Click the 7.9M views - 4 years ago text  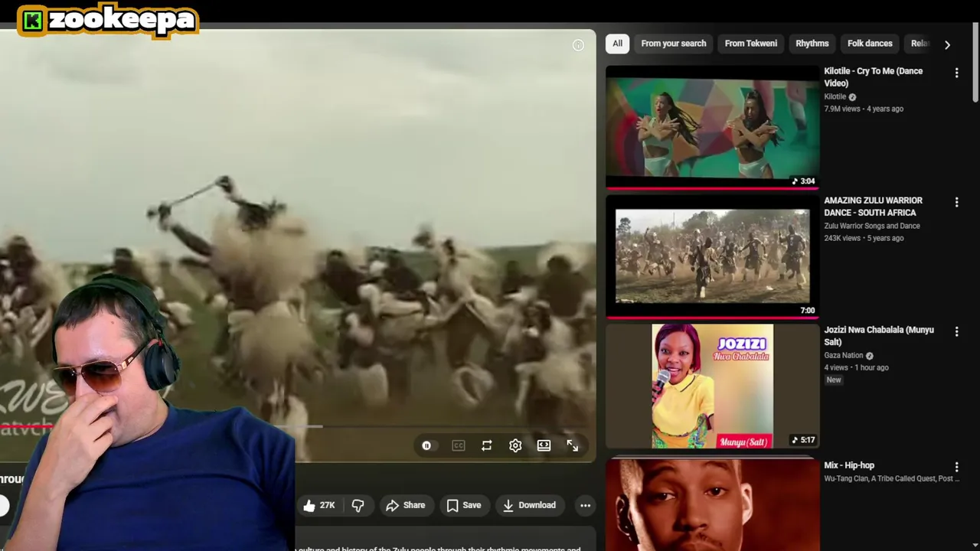tap(864, 109)
